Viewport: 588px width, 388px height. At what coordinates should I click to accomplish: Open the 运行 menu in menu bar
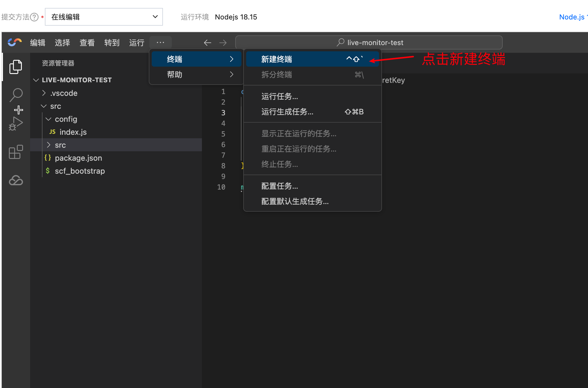coord(137,43)
